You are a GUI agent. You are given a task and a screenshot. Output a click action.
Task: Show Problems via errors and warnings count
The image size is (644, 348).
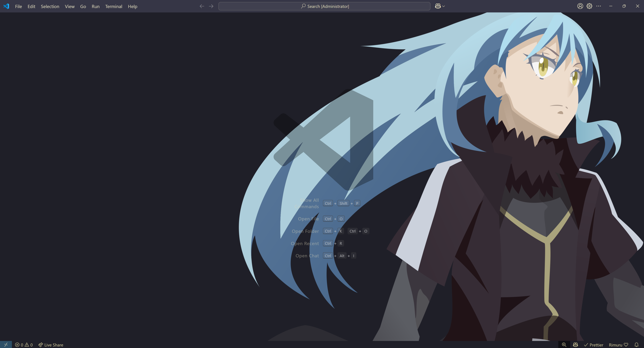tap(24, 344)
